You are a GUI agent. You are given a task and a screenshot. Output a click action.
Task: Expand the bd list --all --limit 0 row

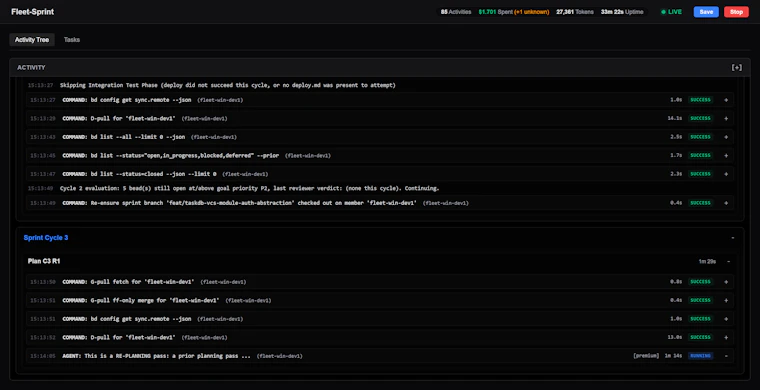(x=726, y=137)
